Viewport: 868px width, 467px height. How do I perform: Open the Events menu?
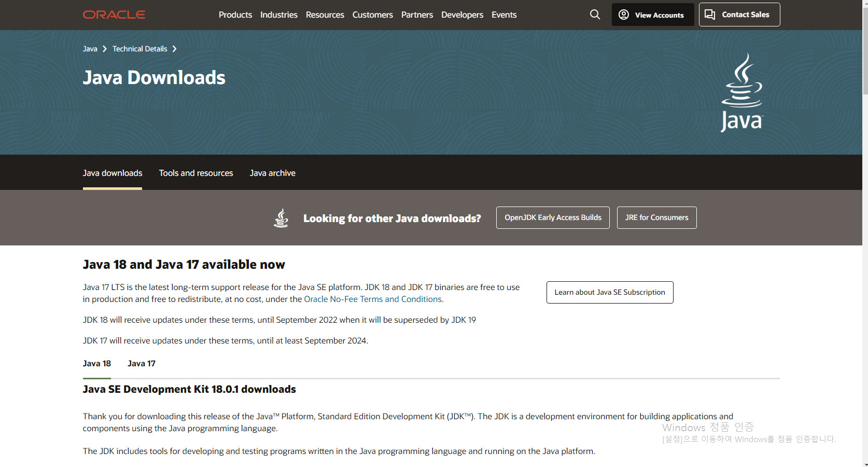tap(504, 15)
